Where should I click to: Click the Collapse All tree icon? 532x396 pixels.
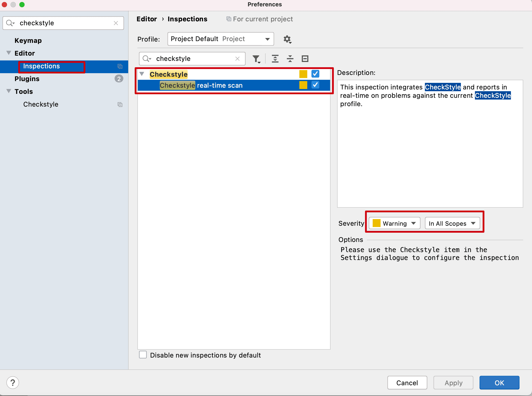290,59
